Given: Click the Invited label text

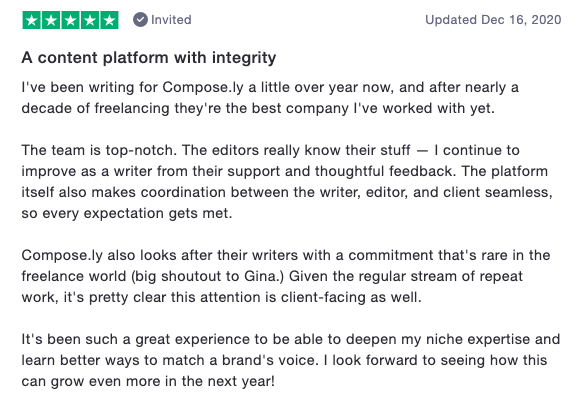Looking at the screenshot, I should (171, 20).
